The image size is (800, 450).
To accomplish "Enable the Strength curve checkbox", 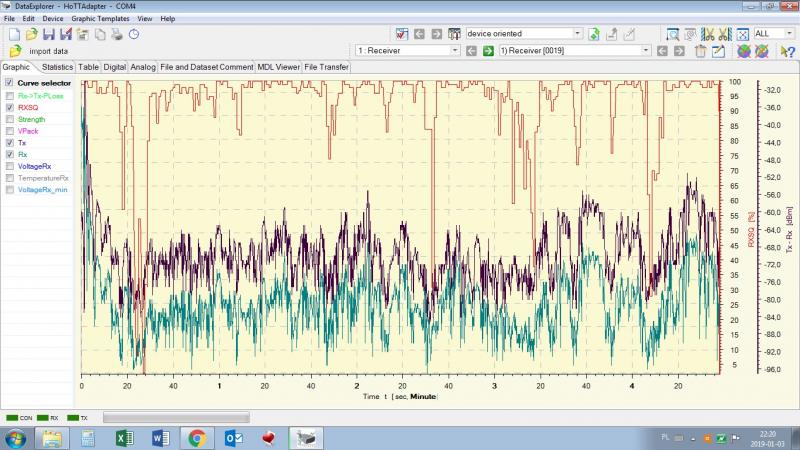I will click(10, 119).
